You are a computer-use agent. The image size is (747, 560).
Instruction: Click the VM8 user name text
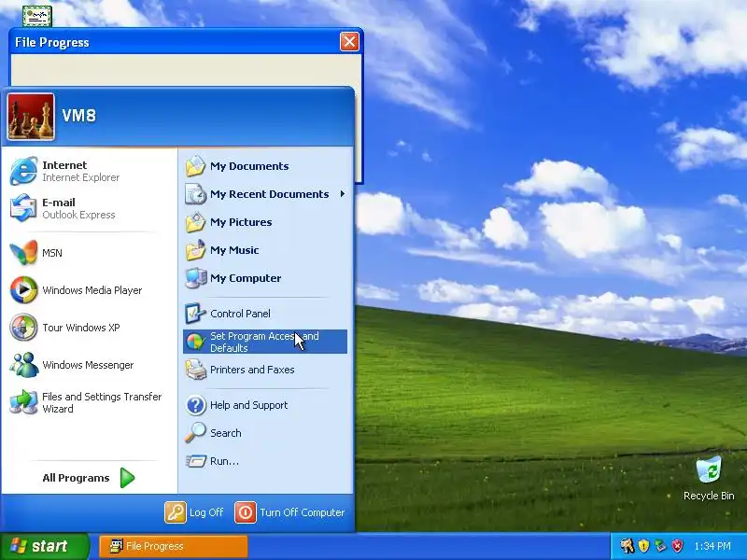point(79,115)
